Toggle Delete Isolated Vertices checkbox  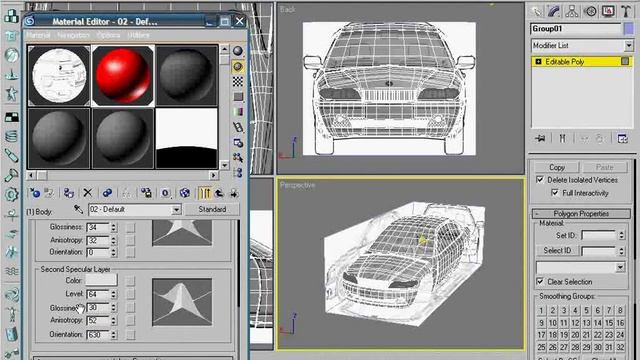540,180
